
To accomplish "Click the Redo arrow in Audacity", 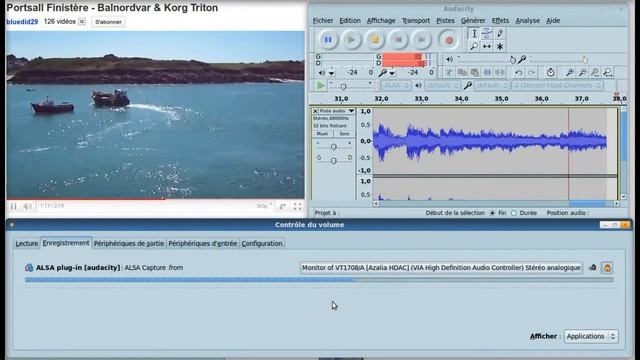I will coord(531,73).
